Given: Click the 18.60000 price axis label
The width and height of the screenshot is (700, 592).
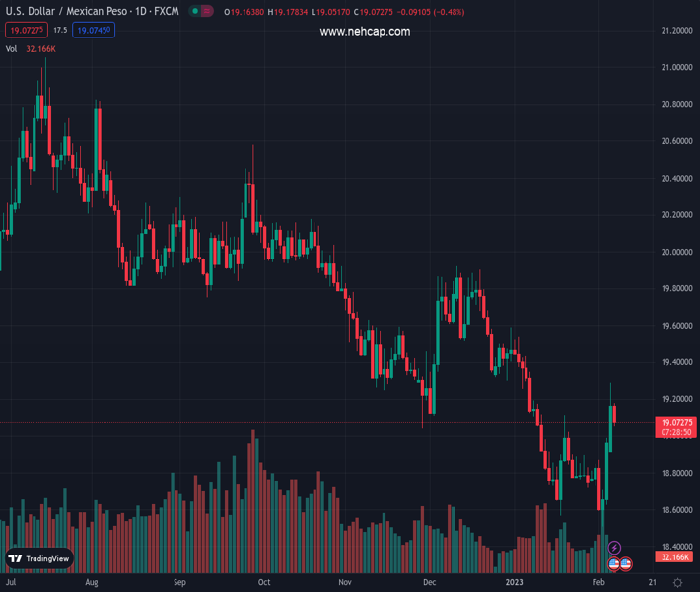Looking at the screenshot, I should [676, 510].
